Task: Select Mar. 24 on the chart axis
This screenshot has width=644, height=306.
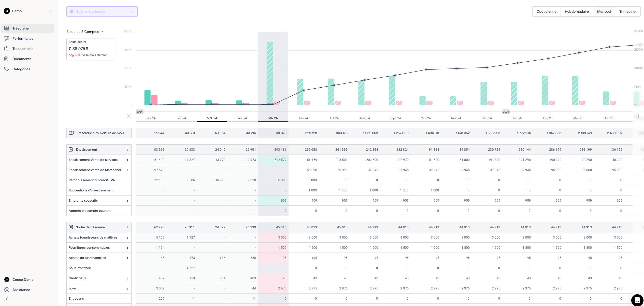Action: [x=212, y=118]
